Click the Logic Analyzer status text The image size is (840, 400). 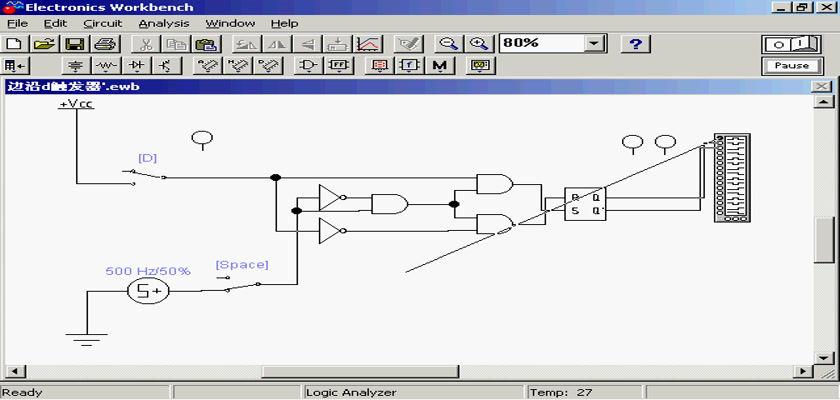[351, 393]
